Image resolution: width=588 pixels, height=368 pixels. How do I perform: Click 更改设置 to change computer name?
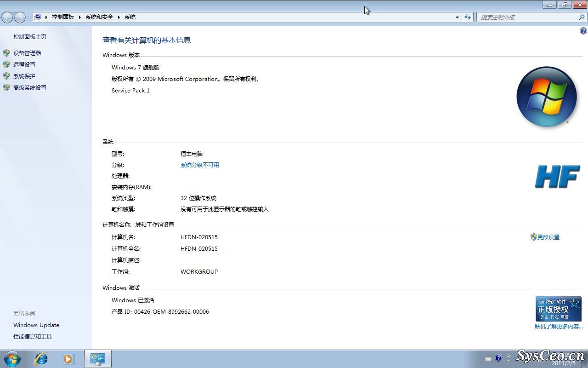pyautogui.click(x=548, y=237)
